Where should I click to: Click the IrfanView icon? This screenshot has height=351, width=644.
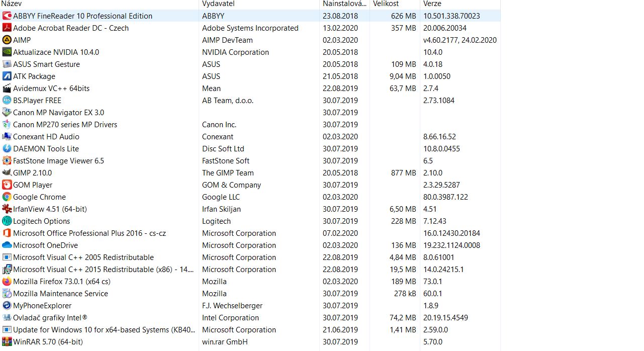tap(7, 209)
